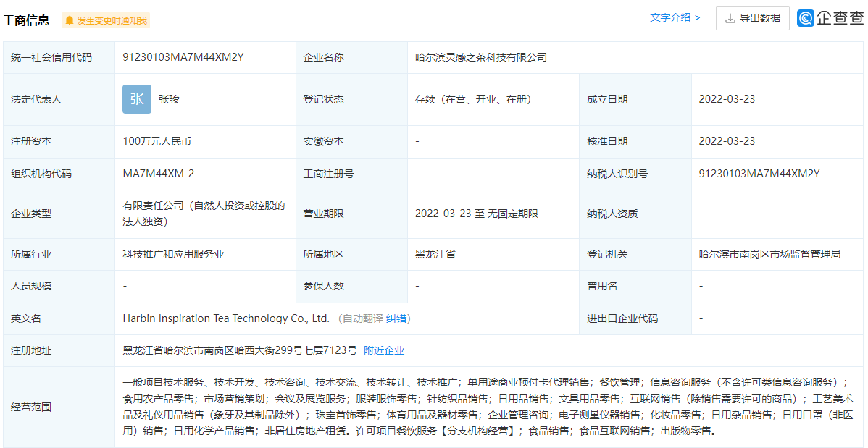Click the 导出数据 export button
This screenshot has height=448, width=868.
(752, 18)
